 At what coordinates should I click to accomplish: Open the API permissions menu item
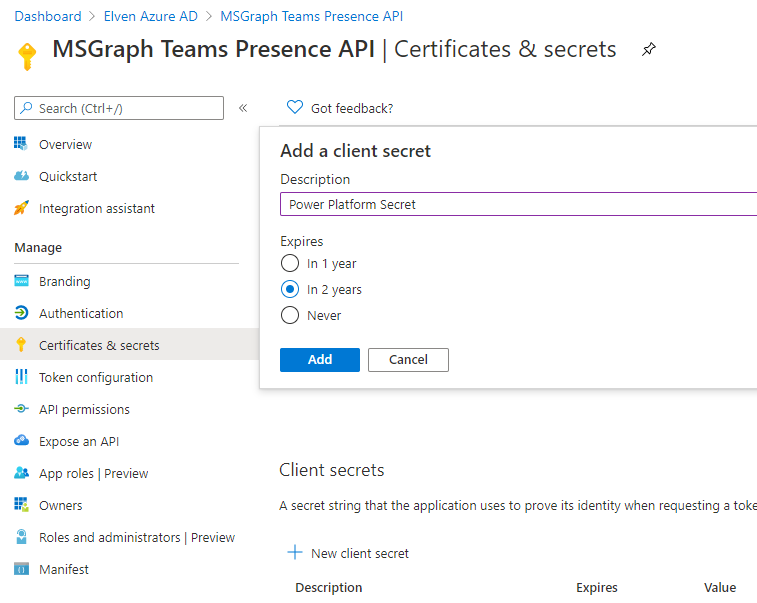tap(84, 409)
